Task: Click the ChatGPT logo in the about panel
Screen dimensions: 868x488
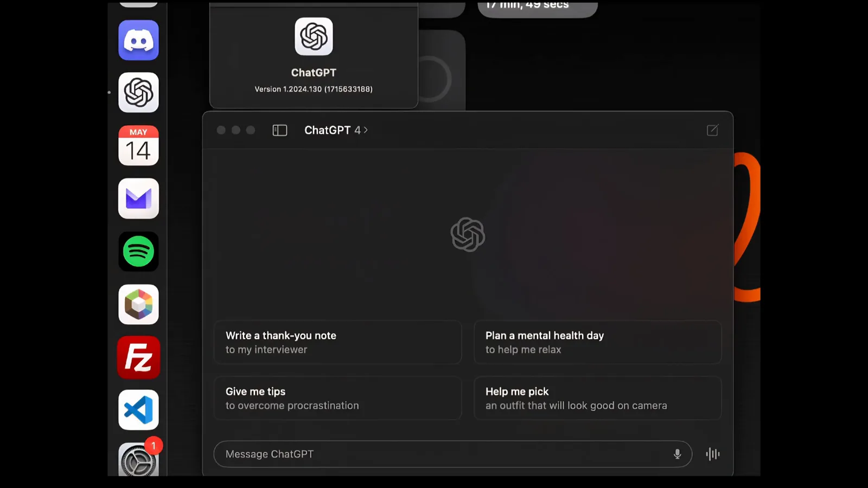Action: pos(314,36)
